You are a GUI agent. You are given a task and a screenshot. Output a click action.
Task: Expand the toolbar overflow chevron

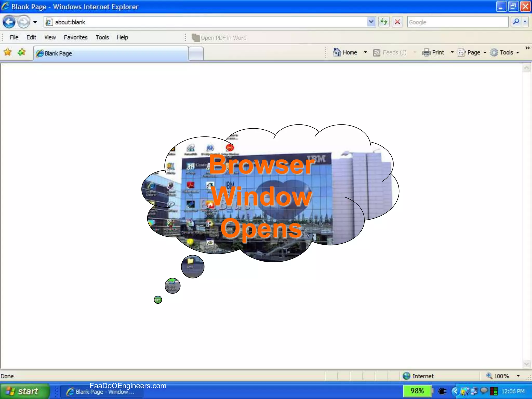coord(527,48)
